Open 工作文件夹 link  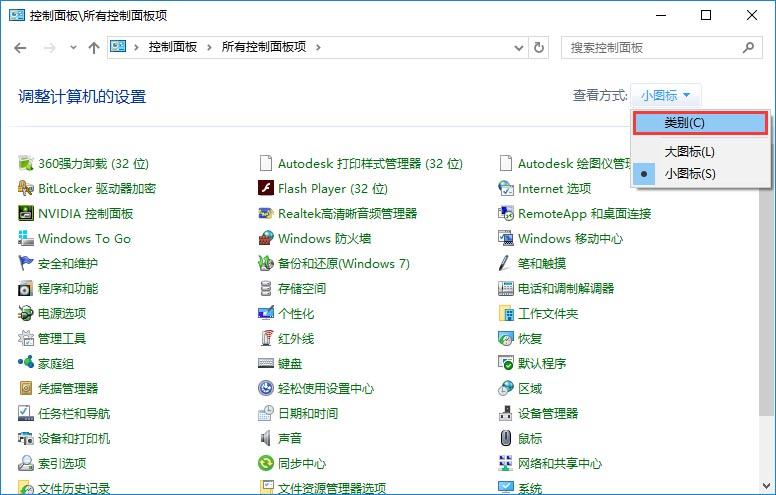pos(548,313)
